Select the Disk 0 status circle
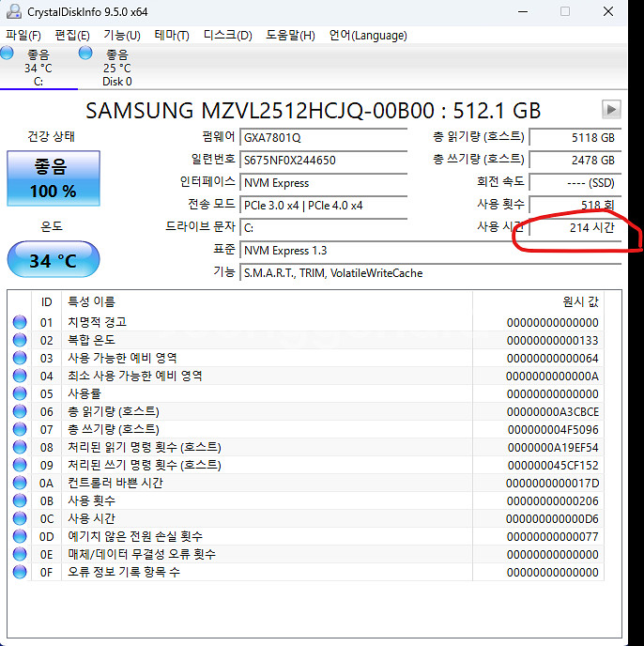 click(85, 53)
